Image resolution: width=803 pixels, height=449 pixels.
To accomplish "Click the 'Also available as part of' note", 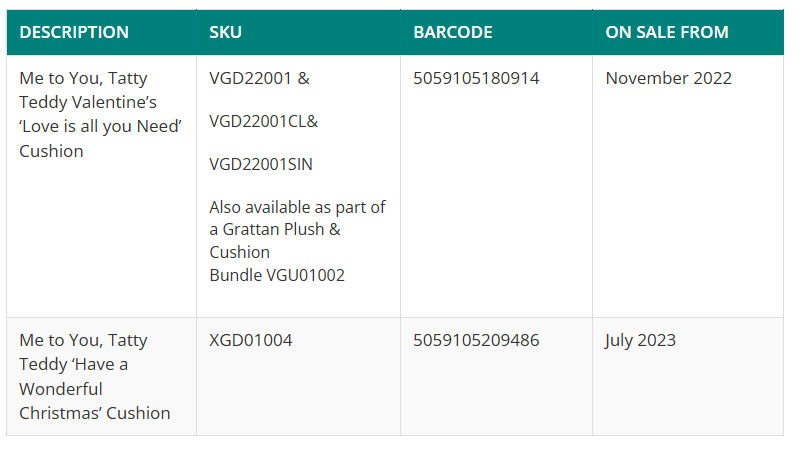I will [297, 207].
